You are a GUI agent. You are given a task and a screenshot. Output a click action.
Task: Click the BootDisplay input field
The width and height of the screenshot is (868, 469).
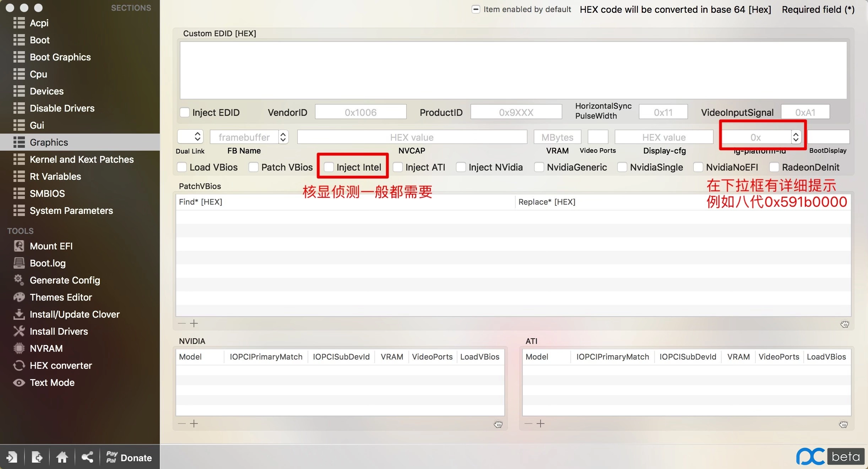click(x=828, y=137)
